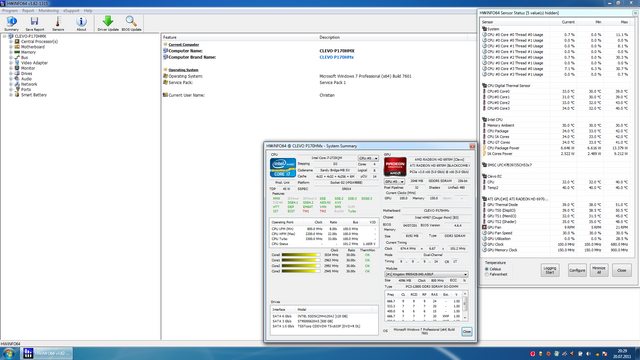640x360 pixels.
Task: Select the GPU Memory Clock row
Action: (x=557, y=250)
